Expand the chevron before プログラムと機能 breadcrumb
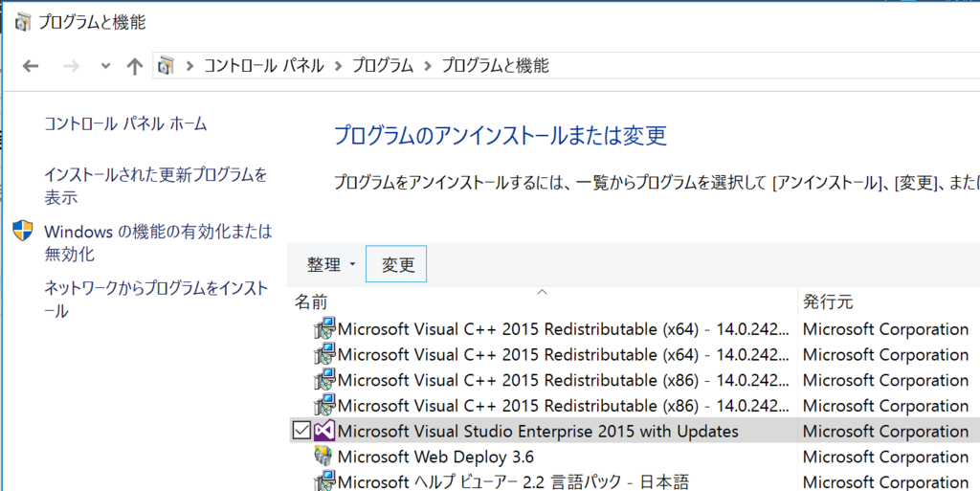 coord(428,65)
